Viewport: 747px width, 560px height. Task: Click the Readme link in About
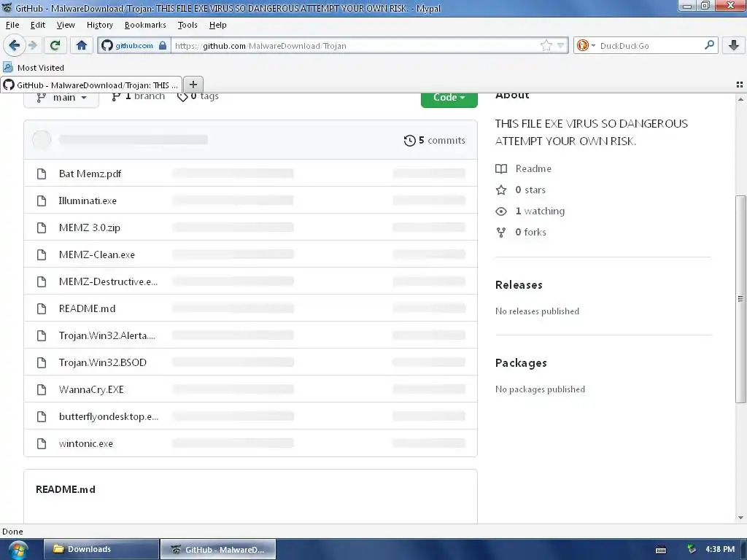[524, 168]
